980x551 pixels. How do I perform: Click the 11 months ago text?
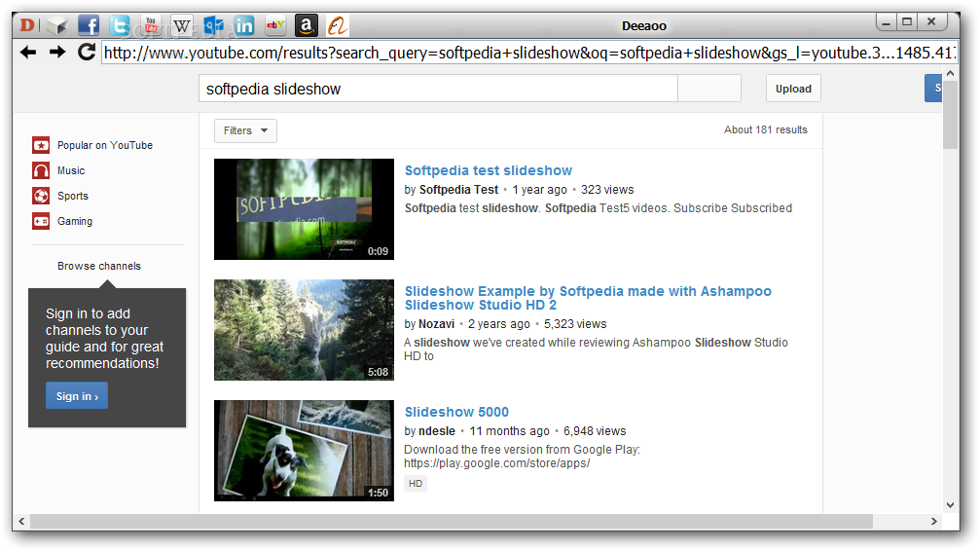(509, 431)
